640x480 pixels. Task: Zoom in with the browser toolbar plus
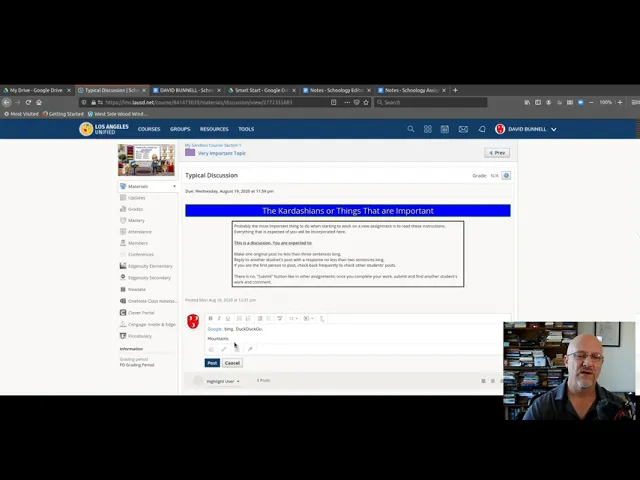(x=620, y=102)
